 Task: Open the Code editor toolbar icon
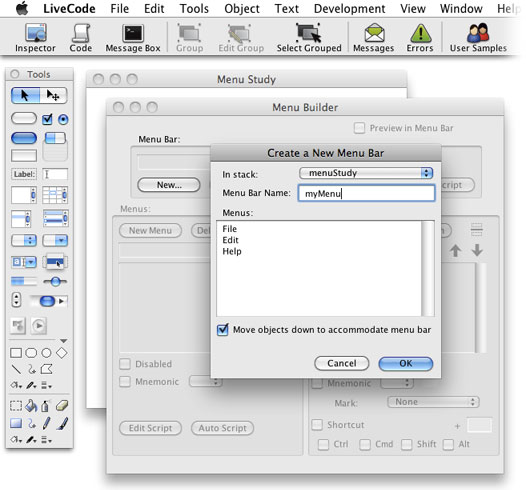coord(81,38)
